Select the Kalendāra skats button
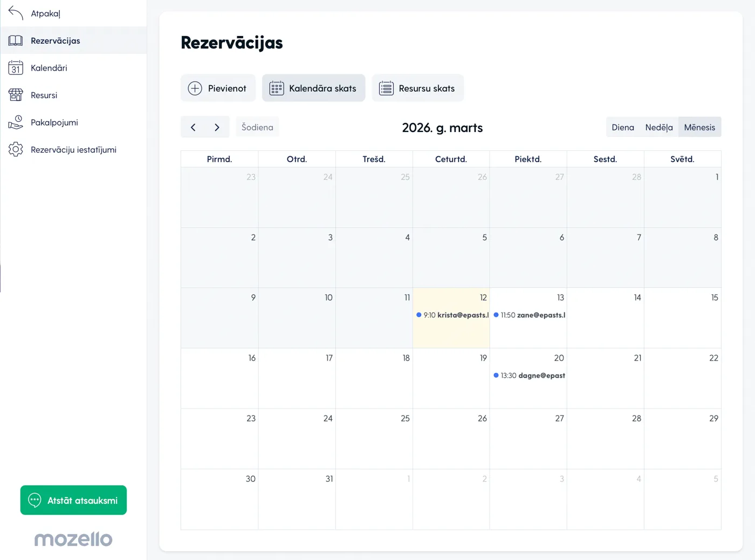755x560 pixels. (x=313, y=88)
